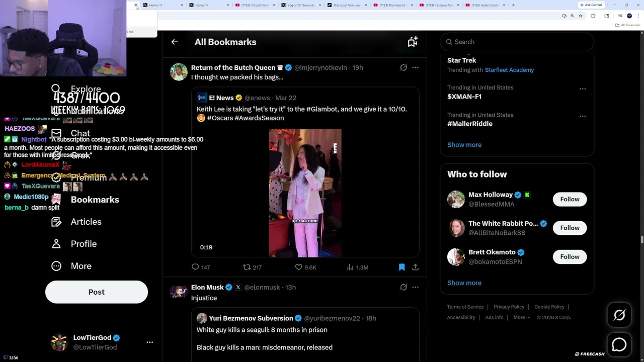Open Terms of Service link
The width and height of the screenshot is (644, 362).
click(x=465, y=307)
